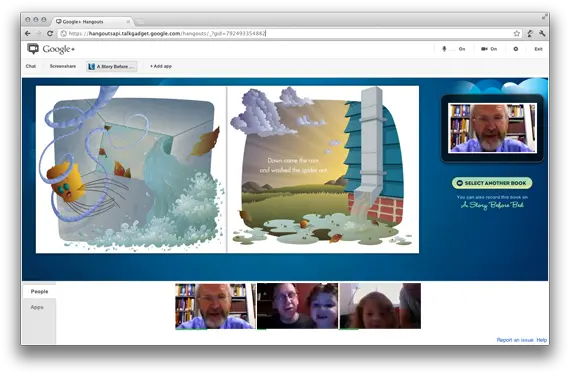Click + Add app
The width and height of the screenshot is (569, 374).
click(x=161, y=66)
